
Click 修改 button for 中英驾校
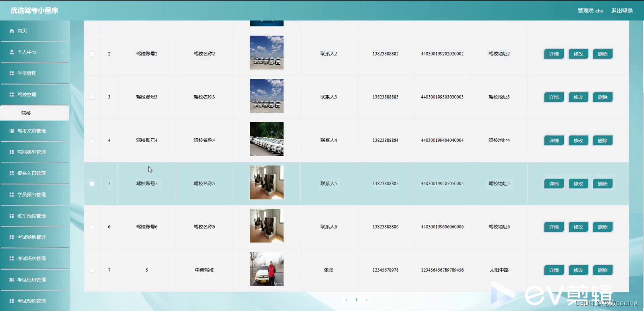(x=578, y=270)
